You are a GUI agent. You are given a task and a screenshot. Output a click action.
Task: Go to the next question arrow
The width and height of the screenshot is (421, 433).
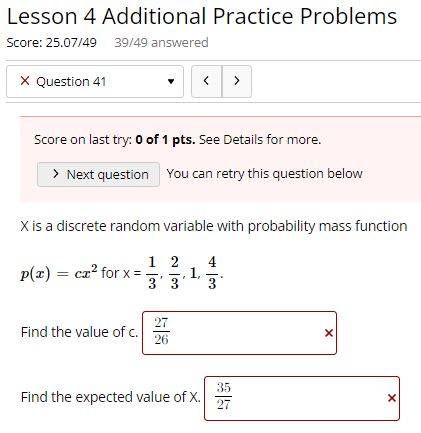pyautogui.click(x=237, y=81)
